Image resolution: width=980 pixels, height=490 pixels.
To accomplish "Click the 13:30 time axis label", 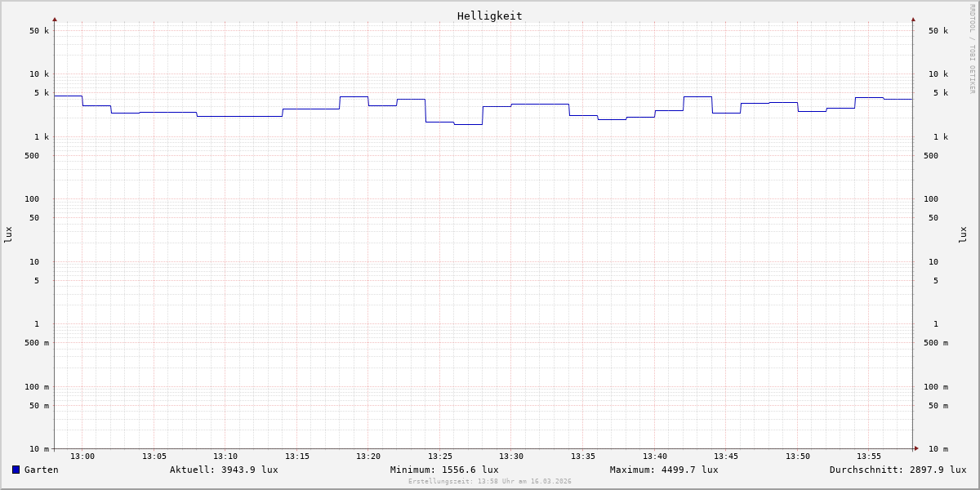I will [x=511, y=457].
